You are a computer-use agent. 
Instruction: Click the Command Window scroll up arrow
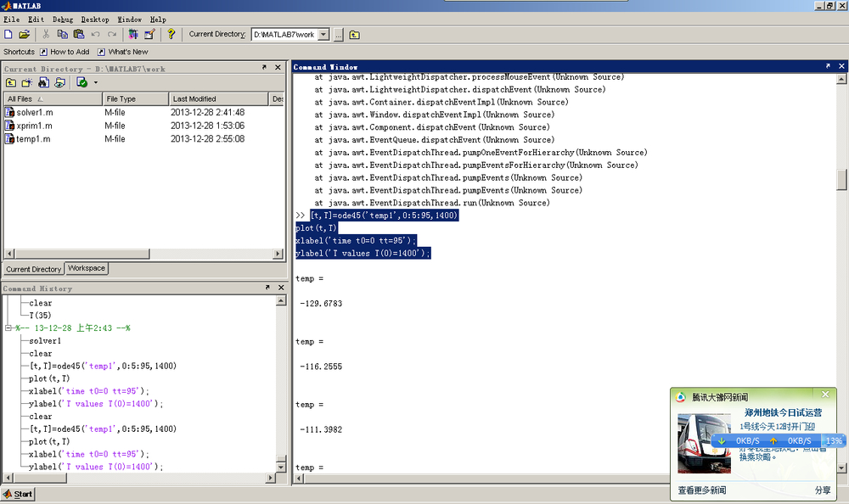point(841,79)
